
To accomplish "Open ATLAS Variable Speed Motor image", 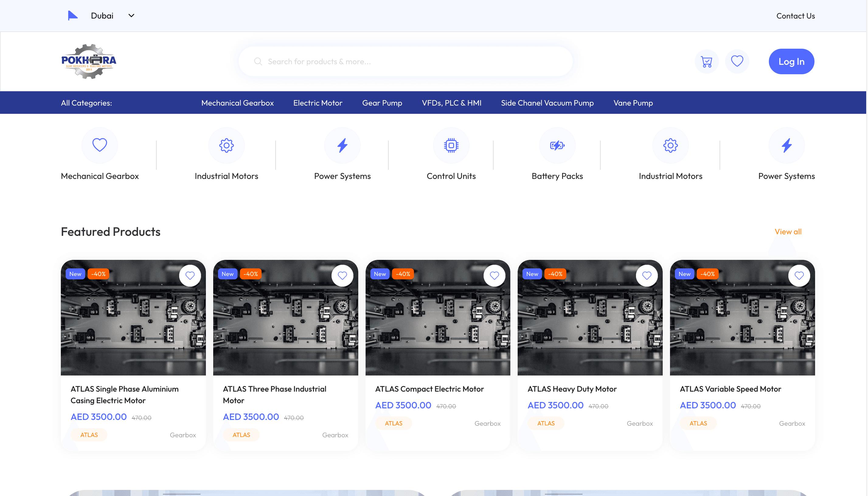I will 742,318.
